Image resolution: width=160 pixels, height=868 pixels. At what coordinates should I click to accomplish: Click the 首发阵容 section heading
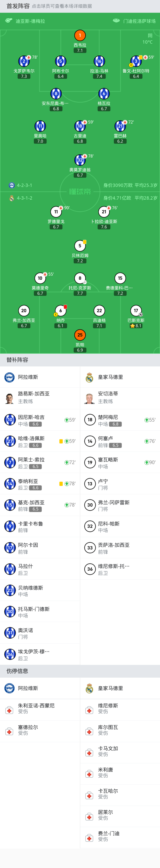pos(18,6)
